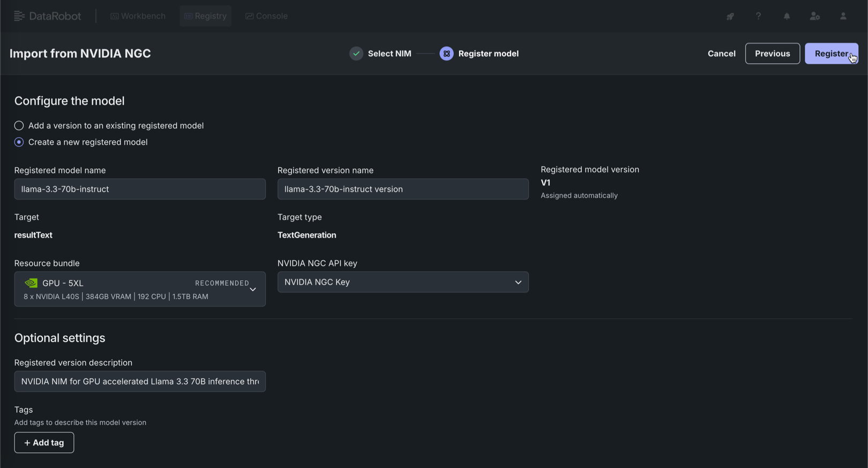Go back with the Previous button
Image resolution: width=868 pixels, height=468 pixels.
(772, 54)
